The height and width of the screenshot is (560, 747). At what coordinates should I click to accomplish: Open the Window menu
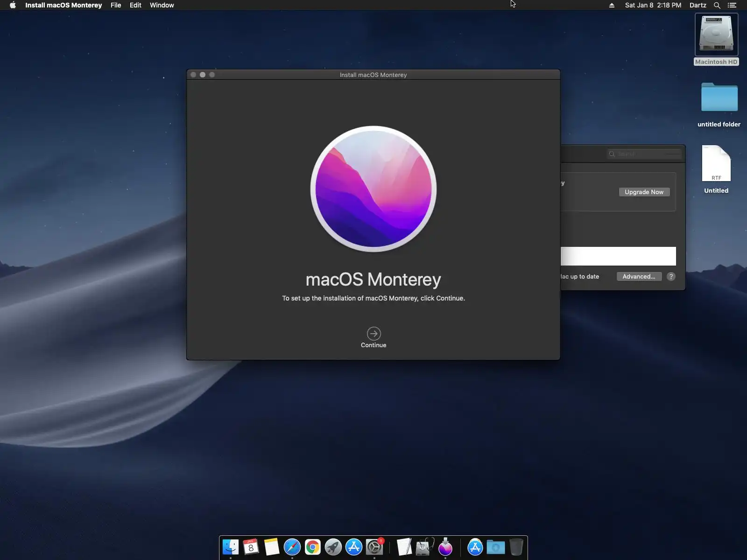coord(162,5)
